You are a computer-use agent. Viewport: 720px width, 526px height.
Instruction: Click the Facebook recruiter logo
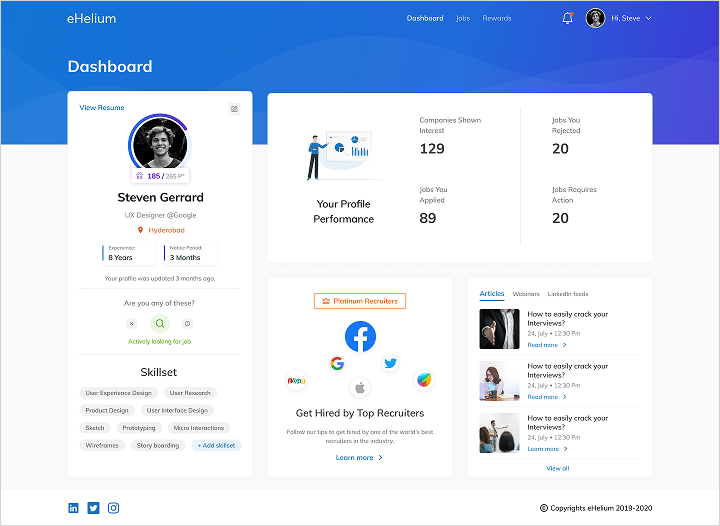[360, 336]
